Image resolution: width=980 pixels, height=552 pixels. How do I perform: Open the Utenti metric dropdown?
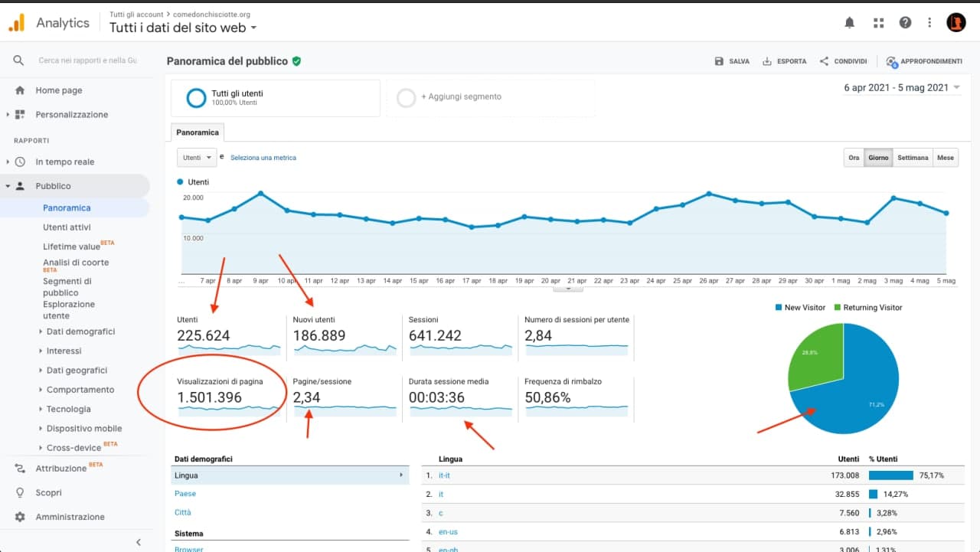(197, 158)
